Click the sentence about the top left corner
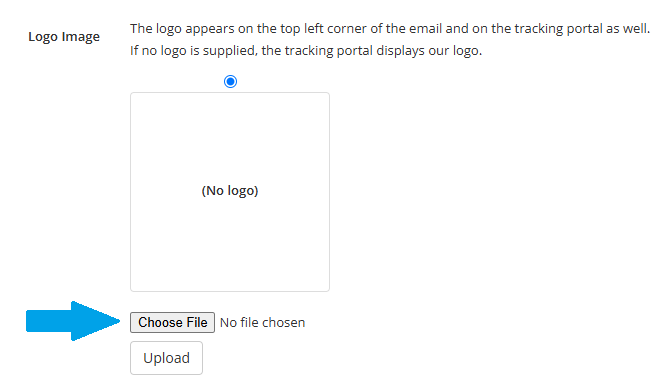This screenshot has height=386, width=670. [390, 29]
